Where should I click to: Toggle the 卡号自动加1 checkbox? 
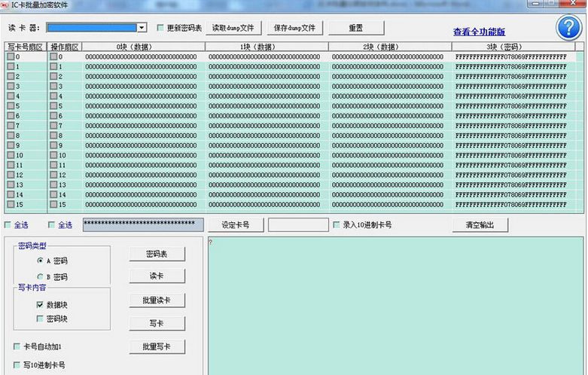click(x=17, y=346)
